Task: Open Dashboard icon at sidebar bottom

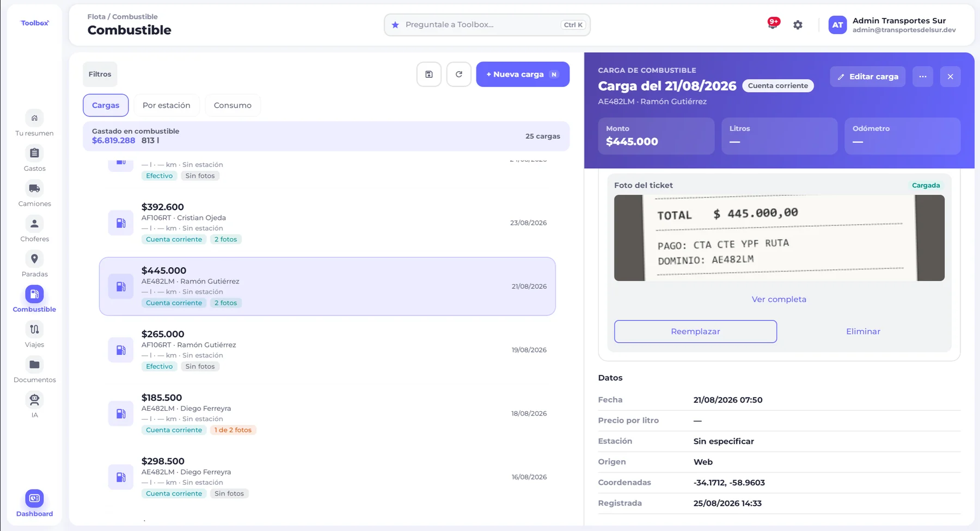Action: tap(34, 498)
